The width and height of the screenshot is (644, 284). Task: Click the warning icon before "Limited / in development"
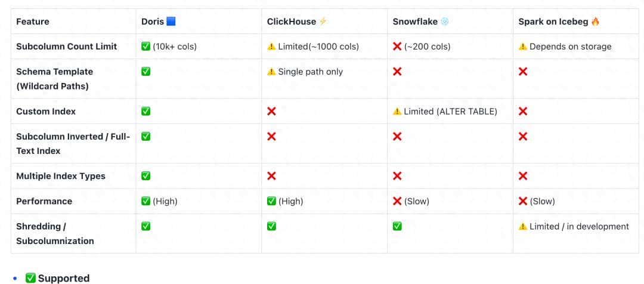coord(523,227)
